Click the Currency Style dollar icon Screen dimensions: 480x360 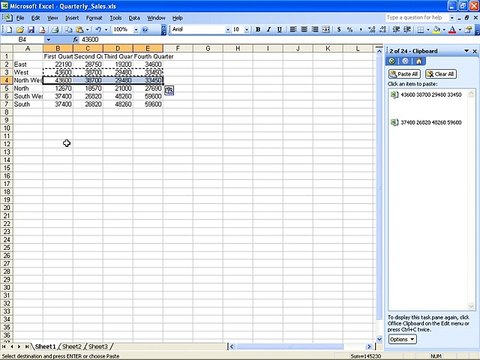(339, 30)
